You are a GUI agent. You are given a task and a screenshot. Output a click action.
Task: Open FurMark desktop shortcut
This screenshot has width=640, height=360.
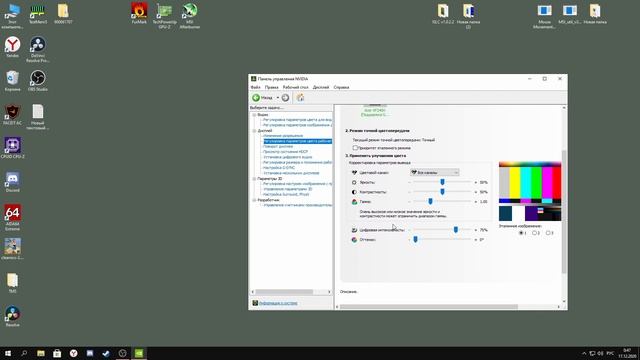[139, 13]
